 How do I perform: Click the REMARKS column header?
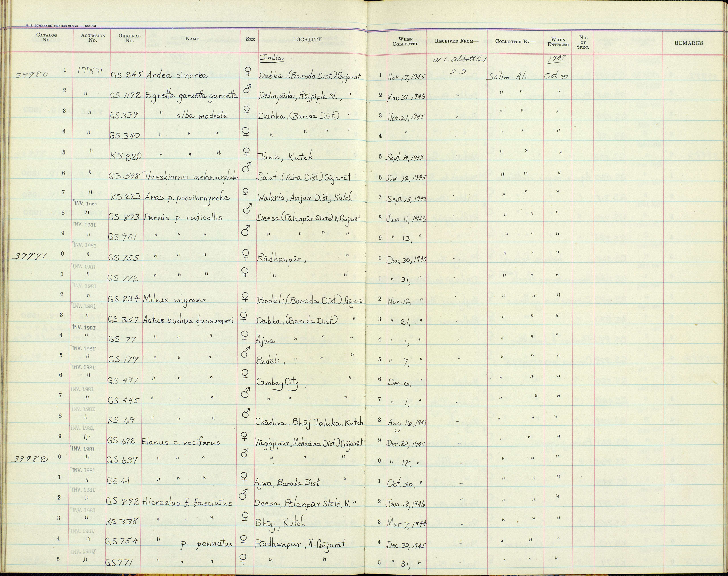point(689,43)
